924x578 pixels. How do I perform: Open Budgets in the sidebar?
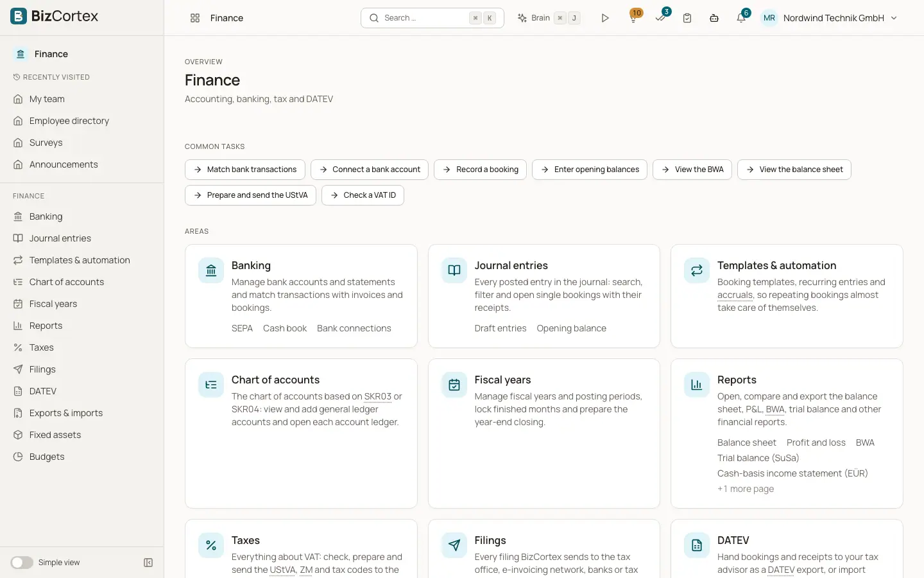pyautogui.click(x=81, y=457)
